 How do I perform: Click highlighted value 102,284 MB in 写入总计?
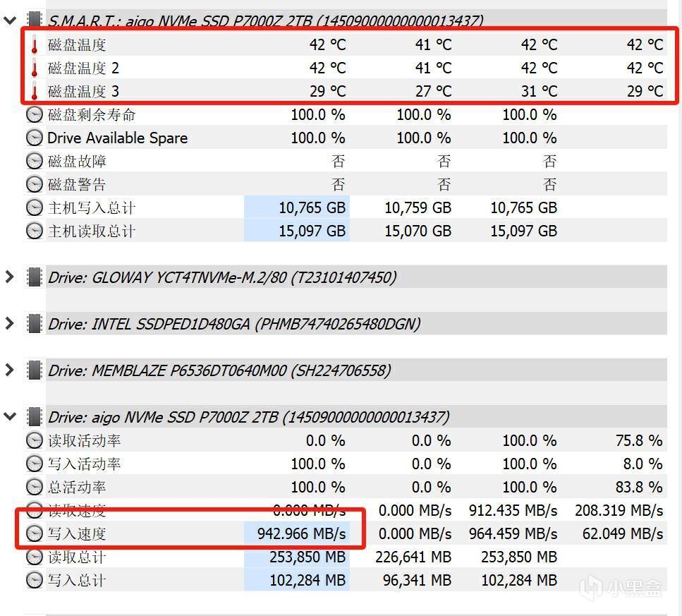(x=307, y=580)
